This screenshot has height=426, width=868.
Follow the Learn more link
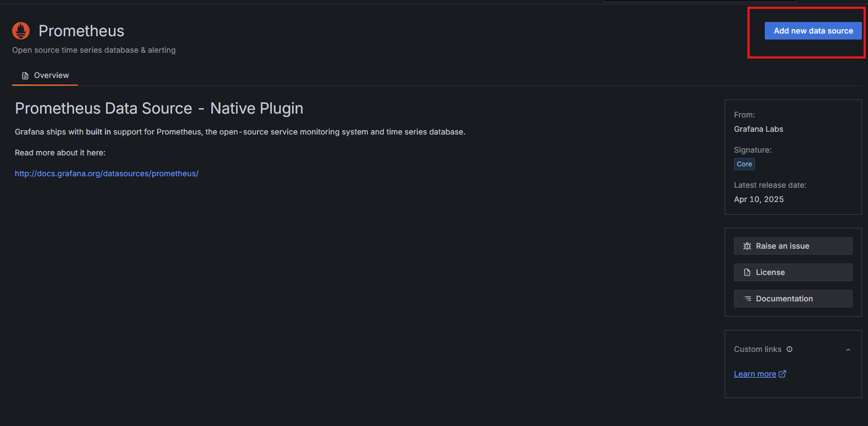click(755, 374)
